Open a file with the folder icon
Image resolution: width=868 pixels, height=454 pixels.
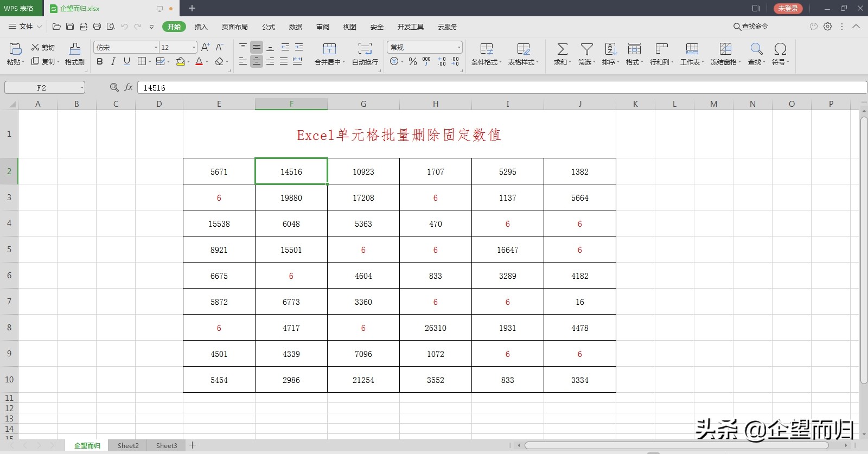(x=56, y=27)
